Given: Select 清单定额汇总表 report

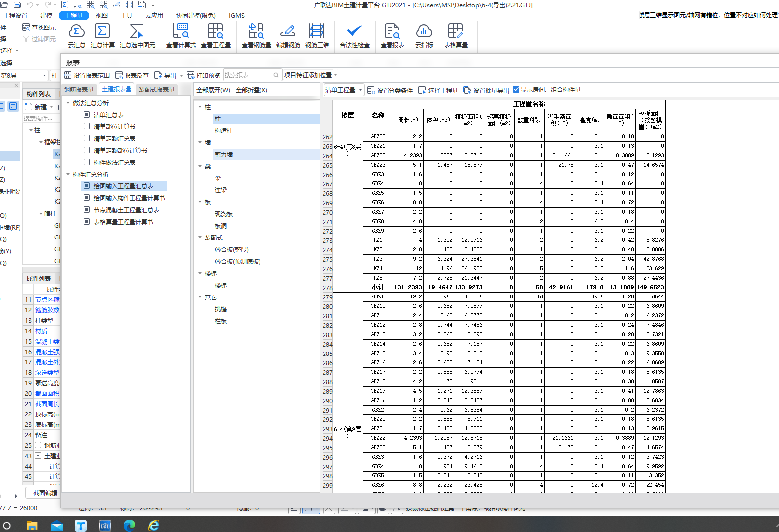Looking at the screenshot, I should tap(115, 138).
